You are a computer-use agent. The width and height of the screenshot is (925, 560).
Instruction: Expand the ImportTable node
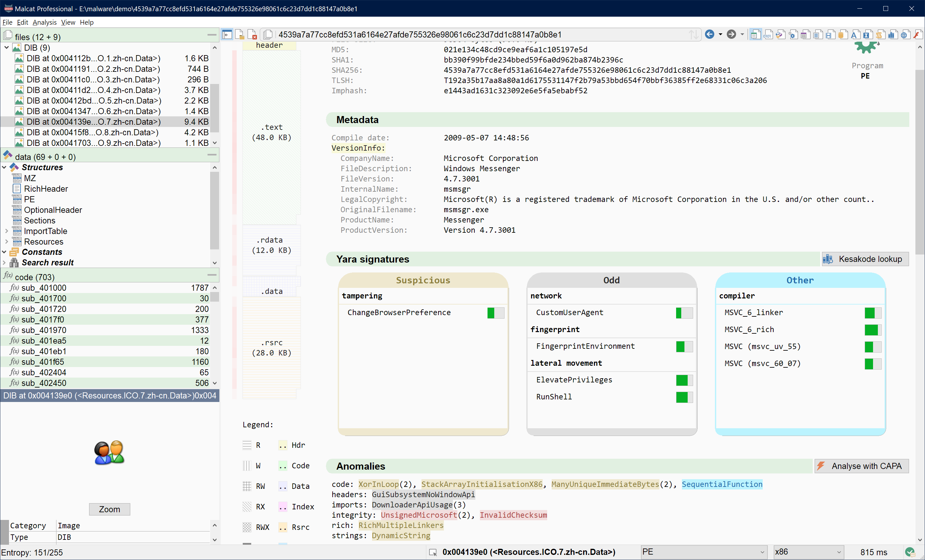(6, 231)
